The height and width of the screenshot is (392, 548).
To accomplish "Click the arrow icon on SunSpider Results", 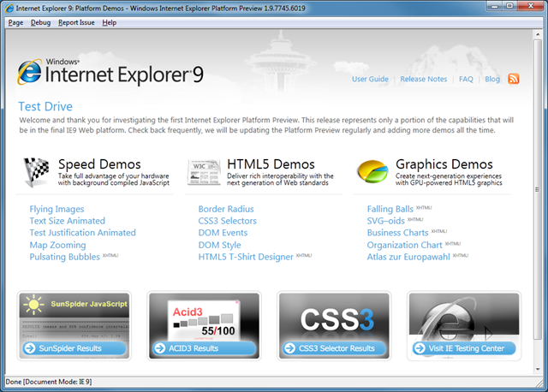I will click(x=30, y=348).
